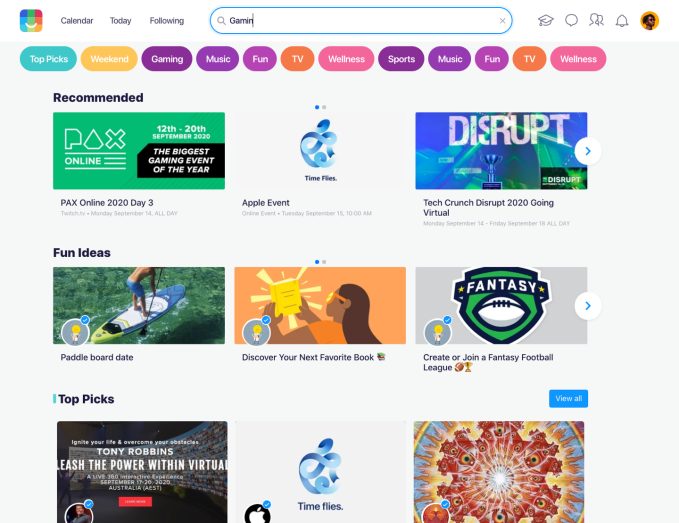This screenshot has height=523, width=679.
Task: Show next Fun Ideas with arrow
Action: tap(588, 306)
